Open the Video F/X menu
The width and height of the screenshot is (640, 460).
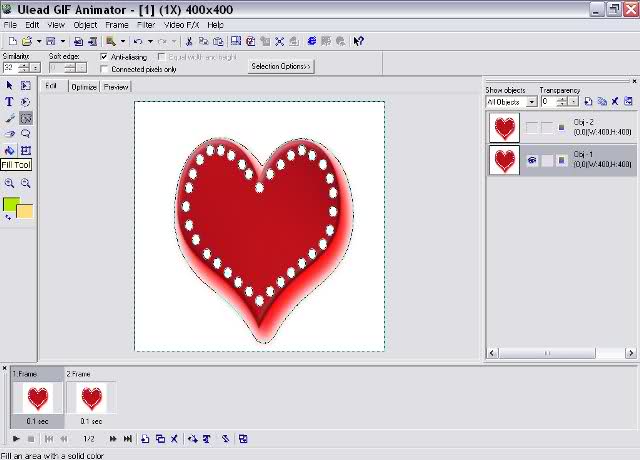pyautogui.click(x=181, y=25)
